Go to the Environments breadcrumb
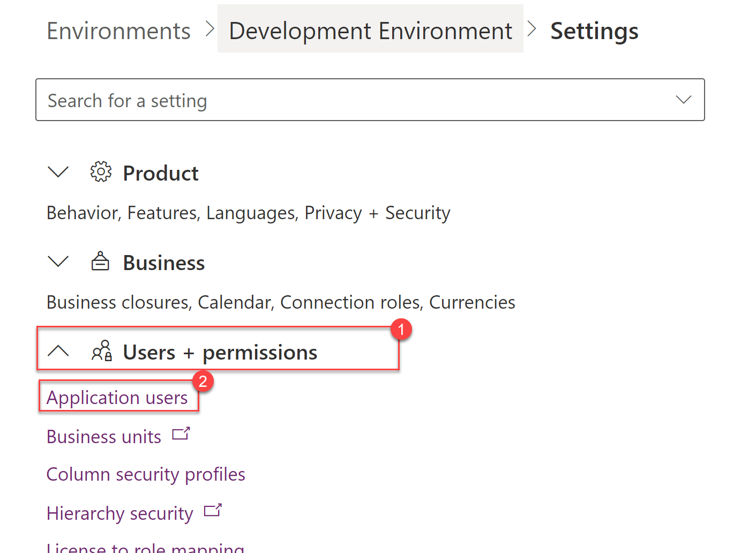The width and height of the screenshot is (756, 553). [118, 31]
